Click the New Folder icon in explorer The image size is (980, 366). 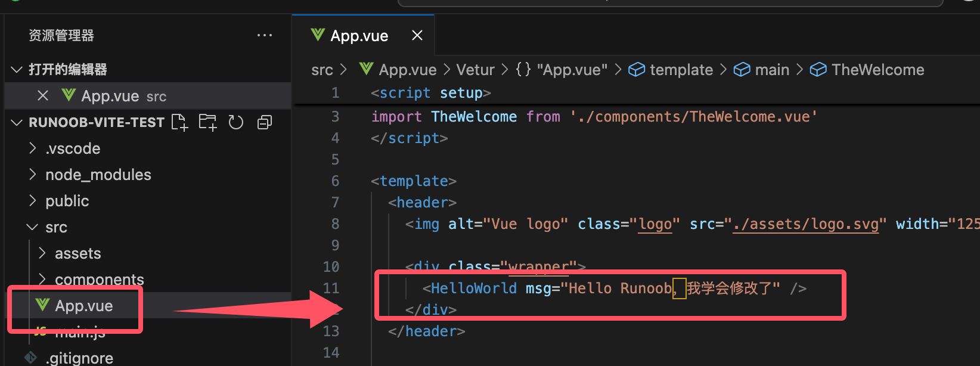click(x=207, y=122)
